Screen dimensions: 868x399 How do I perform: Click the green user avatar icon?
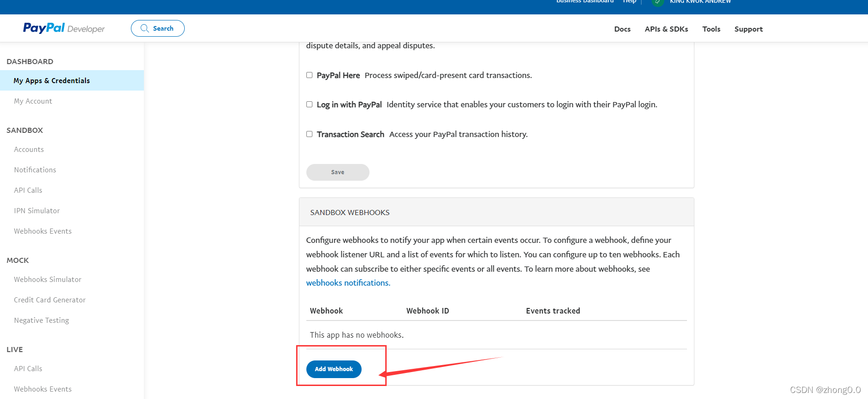(657, 2)
